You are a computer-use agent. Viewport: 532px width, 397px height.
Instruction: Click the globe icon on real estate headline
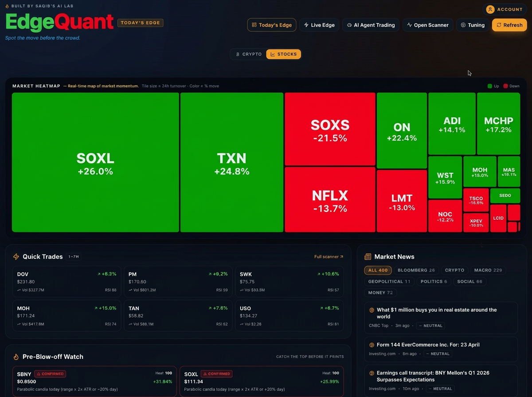(x=372, y=310)
